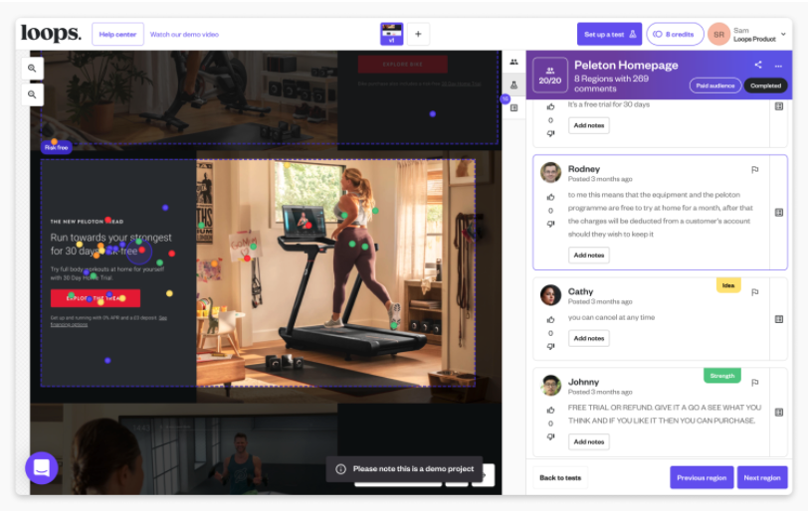Open the audience people sidebar icon
The width and height of the screenshot is (812, 515).
pyautogui.click(x=513, y=62)
